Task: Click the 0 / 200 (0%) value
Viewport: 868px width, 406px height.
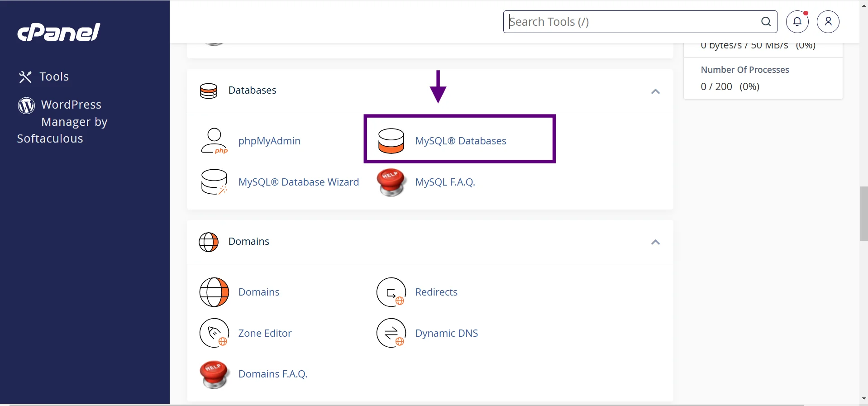Action: coord(730,86)
